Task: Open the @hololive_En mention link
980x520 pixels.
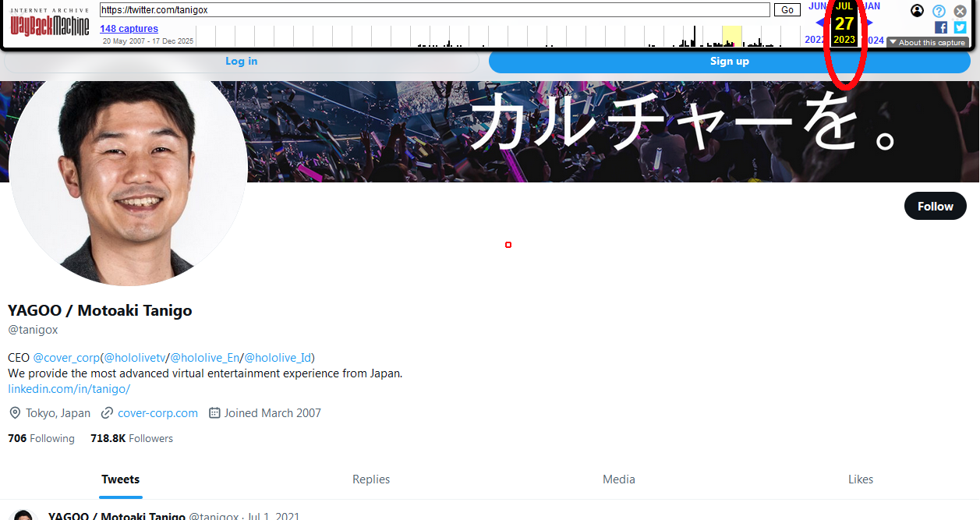Action: [205, 358]
